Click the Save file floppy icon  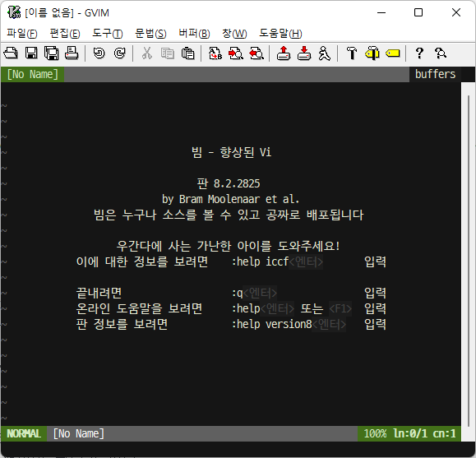click(x=31, y=53)
